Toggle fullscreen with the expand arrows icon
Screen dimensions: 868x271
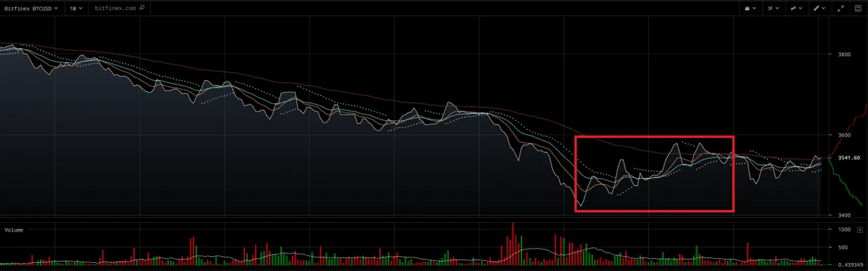click(x=841, y=8)
